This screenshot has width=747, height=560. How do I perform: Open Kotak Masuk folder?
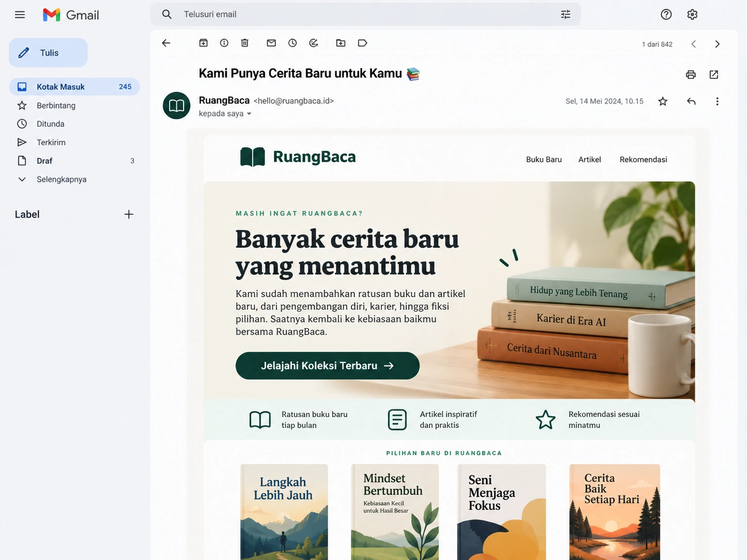pos(74,87)
